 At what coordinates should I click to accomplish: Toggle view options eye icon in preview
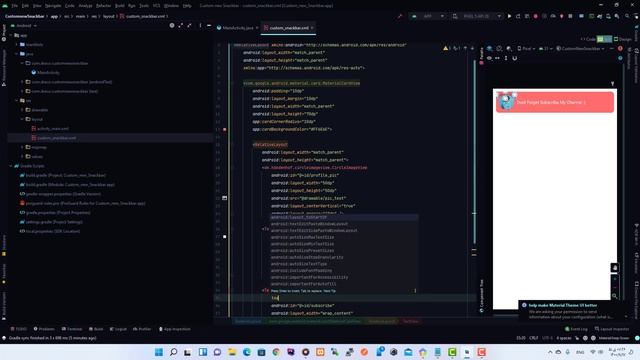click(x=489, y=58)
